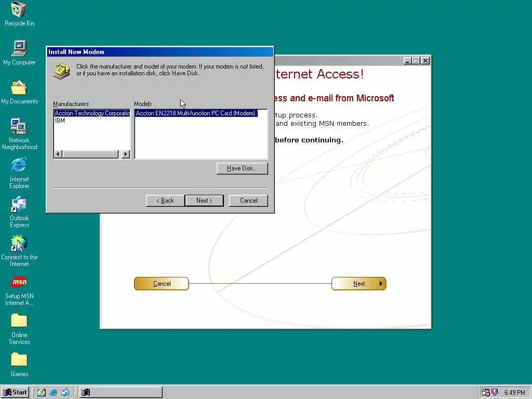Click the Show Desktop quick launch icon
Viewport: 532px width, 399px height.
pyautogui.click(x=42, y=393)
